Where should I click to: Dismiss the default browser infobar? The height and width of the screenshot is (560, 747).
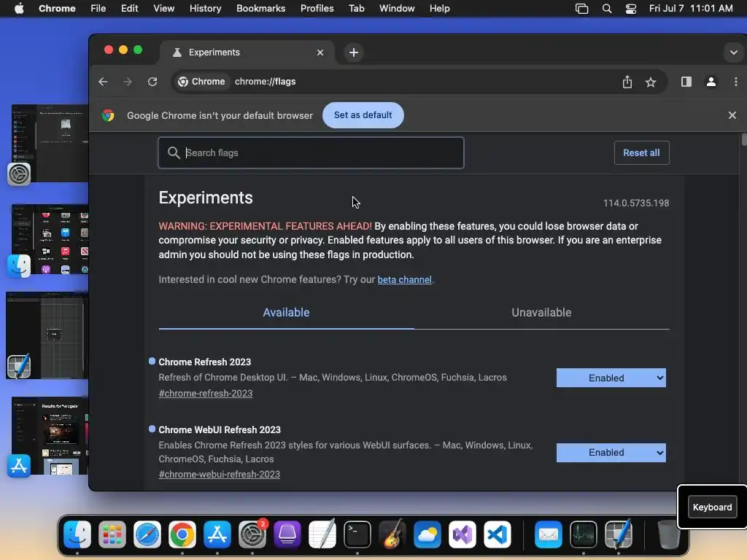pos(732,115)
